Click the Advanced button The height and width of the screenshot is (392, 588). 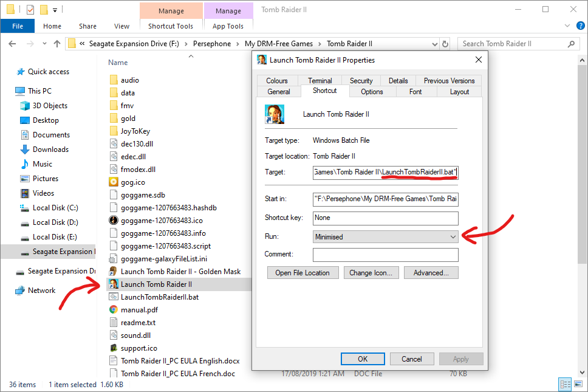coord(431,273)
